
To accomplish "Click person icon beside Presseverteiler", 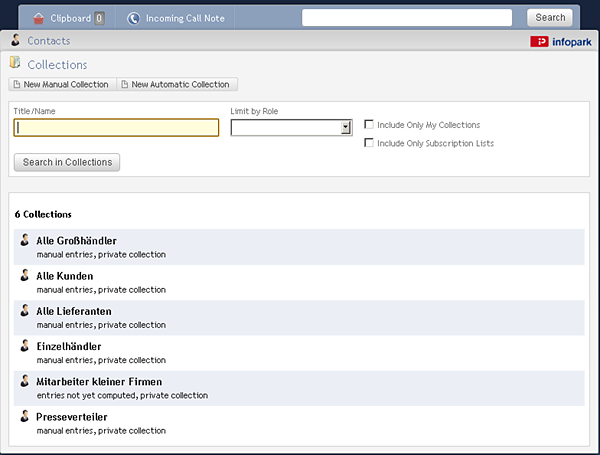I will tap(24, 416).
